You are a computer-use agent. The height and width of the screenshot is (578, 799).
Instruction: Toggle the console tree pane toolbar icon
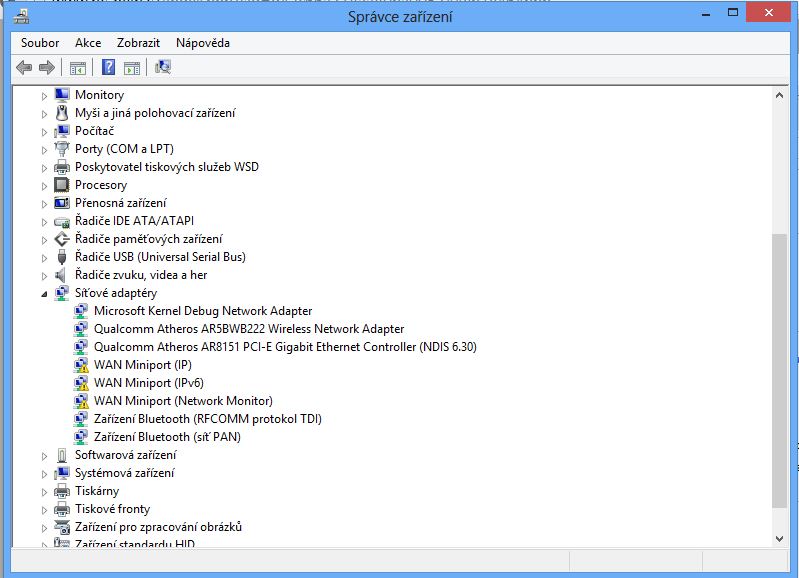[x=77, y=67]
